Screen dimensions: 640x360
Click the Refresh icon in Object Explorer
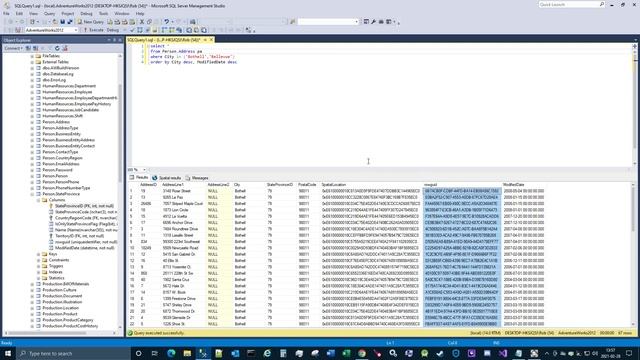(57, 48)
